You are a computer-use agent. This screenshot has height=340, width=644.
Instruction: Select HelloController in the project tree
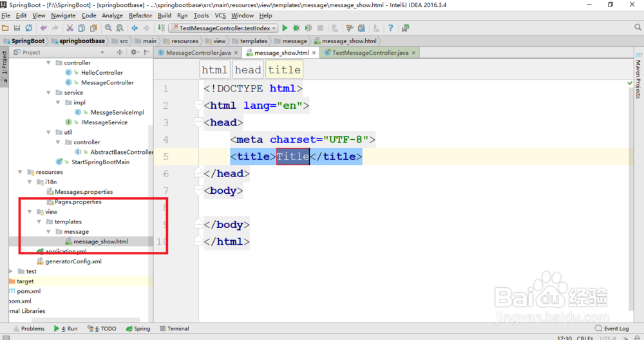[102, 73]
